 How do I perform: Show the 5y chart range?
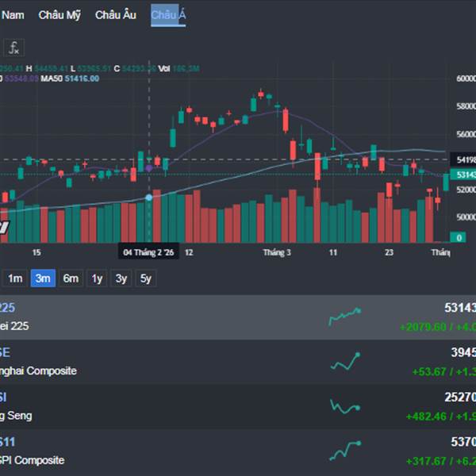[x=146, y=278]
